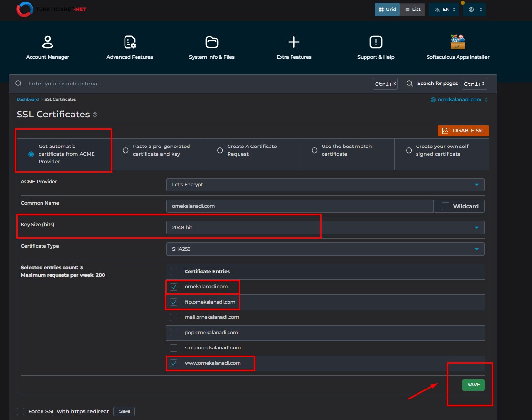Enable the Wildcard checkbox
This screenshot has width=532, height=420.
[446, 206]
